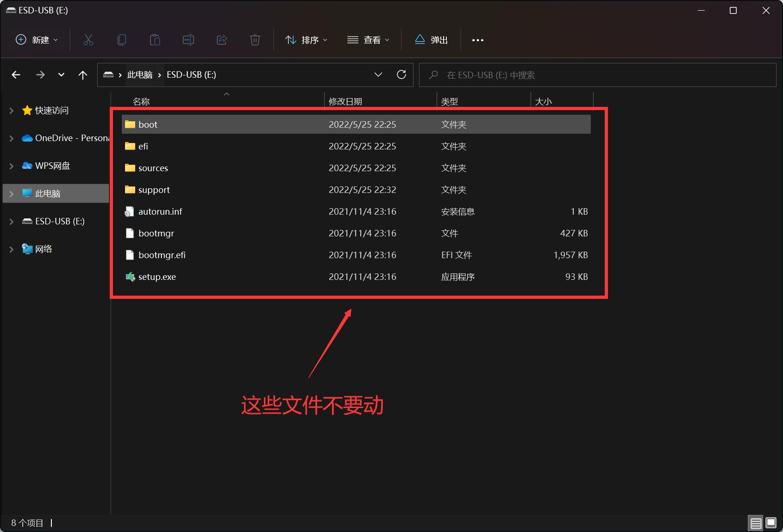
Task: Refresh the folder with the refresh icon
Action: tap(401, 74)
